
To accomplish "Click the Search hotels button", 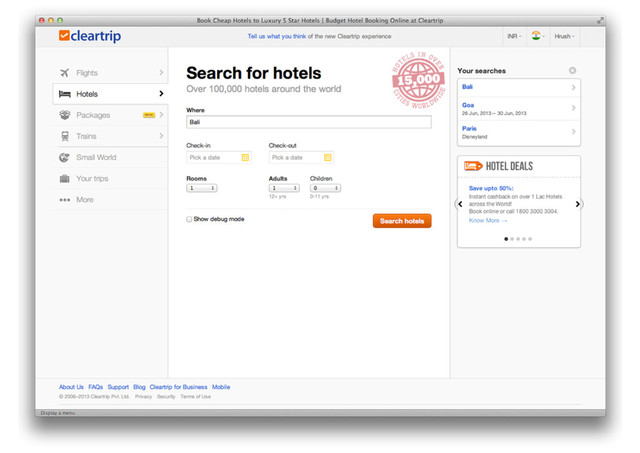I will click(x=402, y=221).
